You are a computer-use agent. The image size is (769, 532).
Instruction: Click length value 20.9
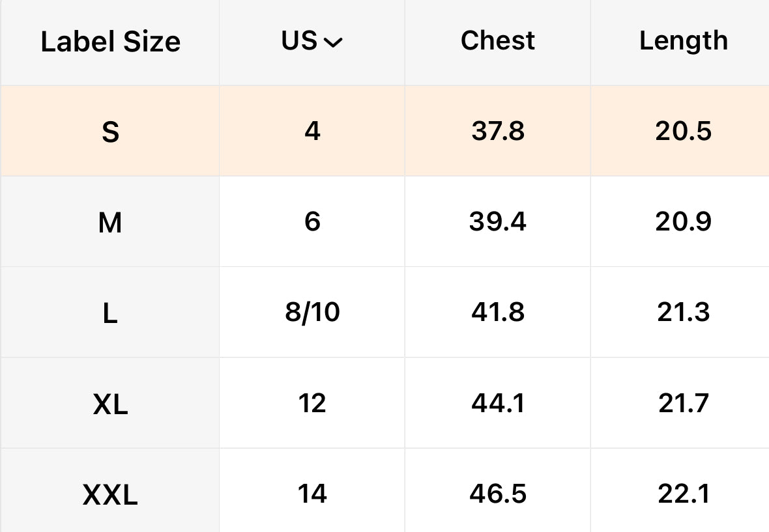click(683, 223)
